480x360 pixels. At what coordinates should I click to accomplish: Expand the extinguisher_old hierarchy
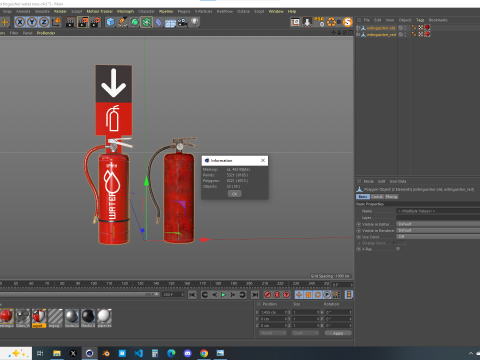coord(358,28)
